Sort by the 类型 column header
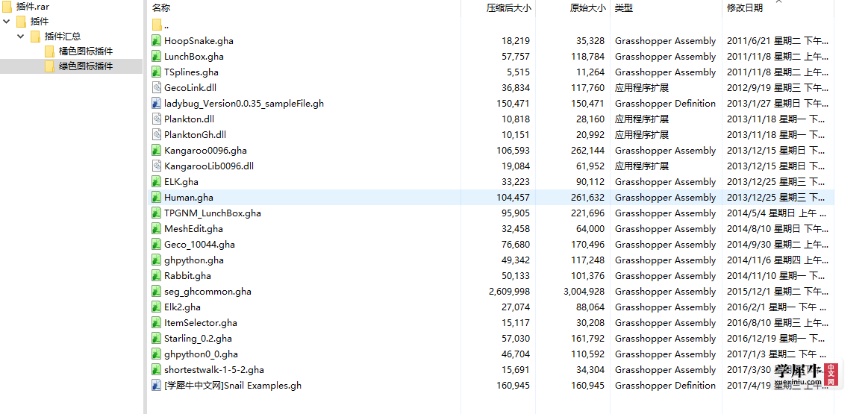868x414 pixels. tap(624, 7)
